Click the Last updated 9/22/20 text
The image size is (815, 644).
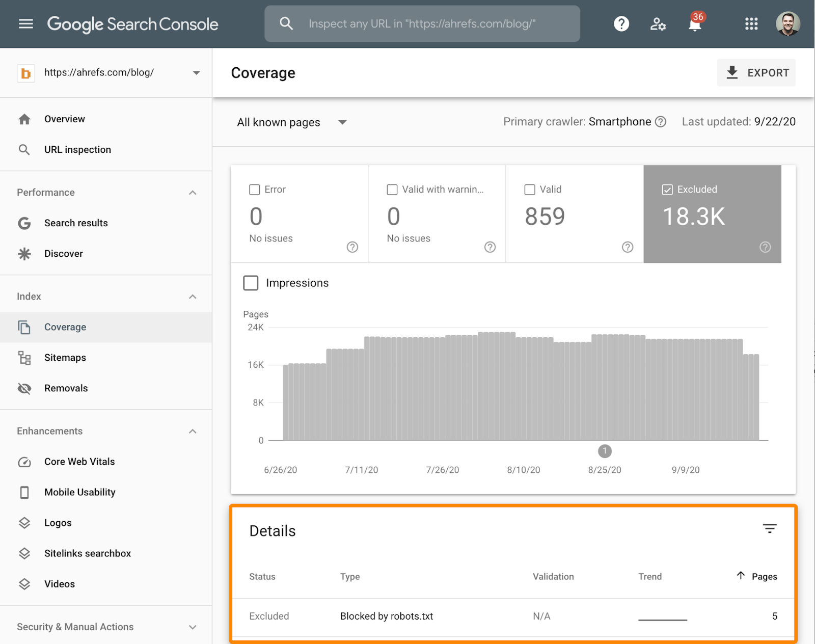coord(739,122)
